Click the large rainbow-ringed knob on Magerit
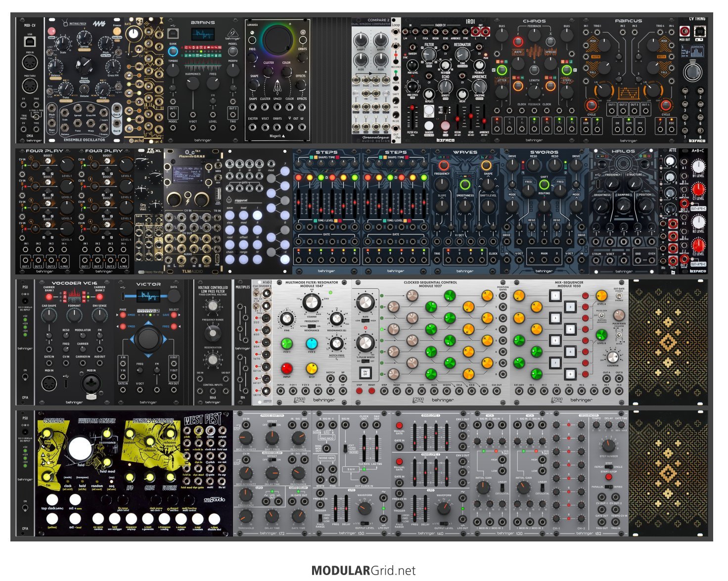728x581 pixels. tap(278, 41)
